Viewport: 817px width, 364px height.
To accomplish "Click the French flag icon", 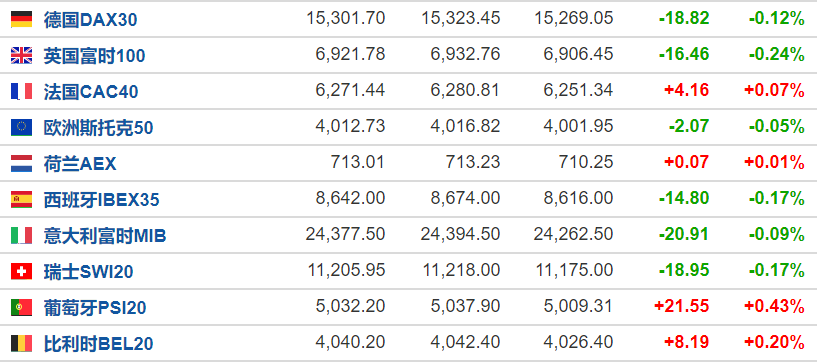I will [21, 92].
